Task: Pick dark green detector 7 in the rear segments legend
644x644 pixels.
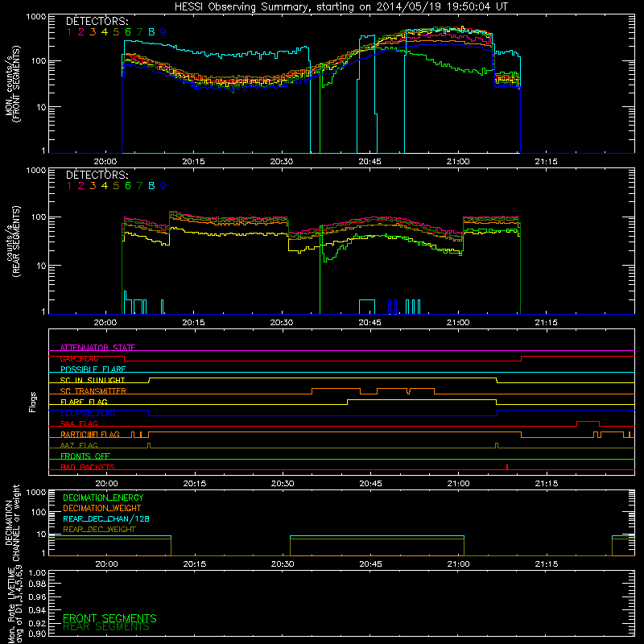Action: (139, 186)
